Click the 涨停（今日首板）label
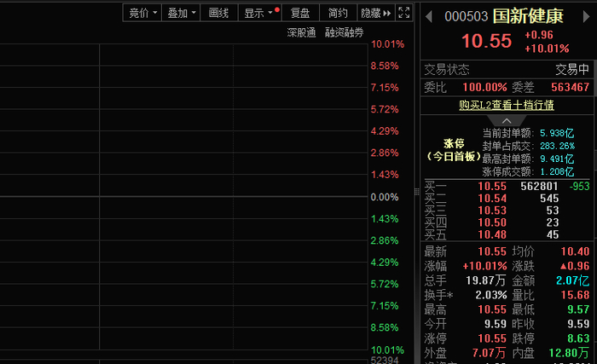The width and height of the screenshot is (597, 364). (454, 150)
